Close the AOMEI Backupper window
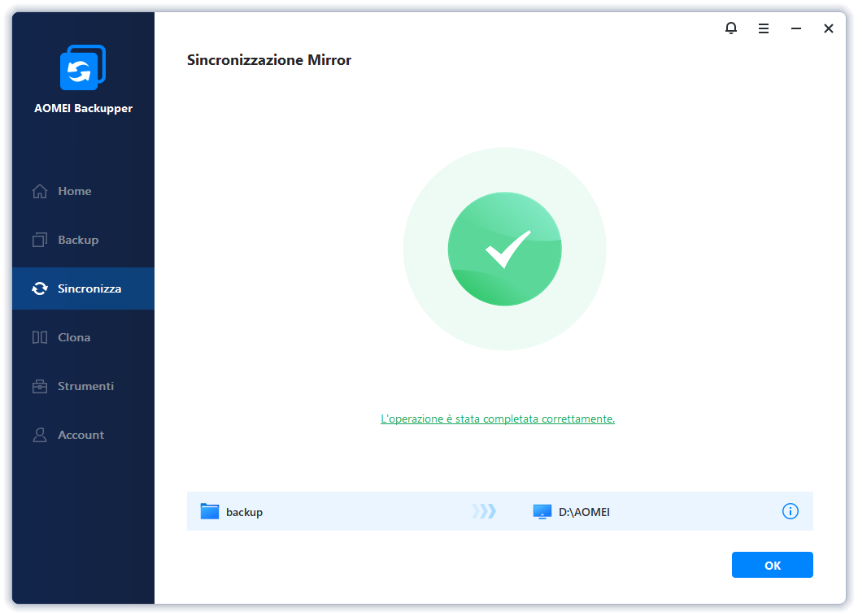Image resolution: width=858 pixels, height=616 pixels. pos(829,28)
